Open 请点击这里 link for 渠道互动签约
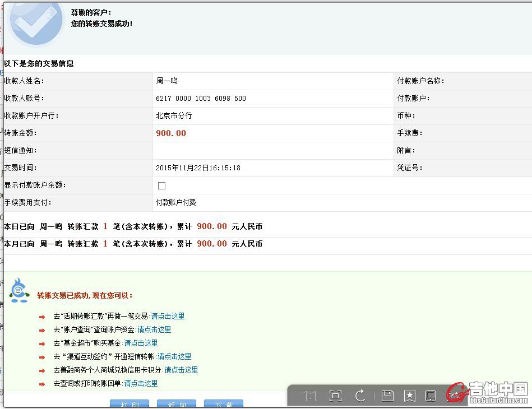Screen dimensions: 532x409 pos(174,356)
